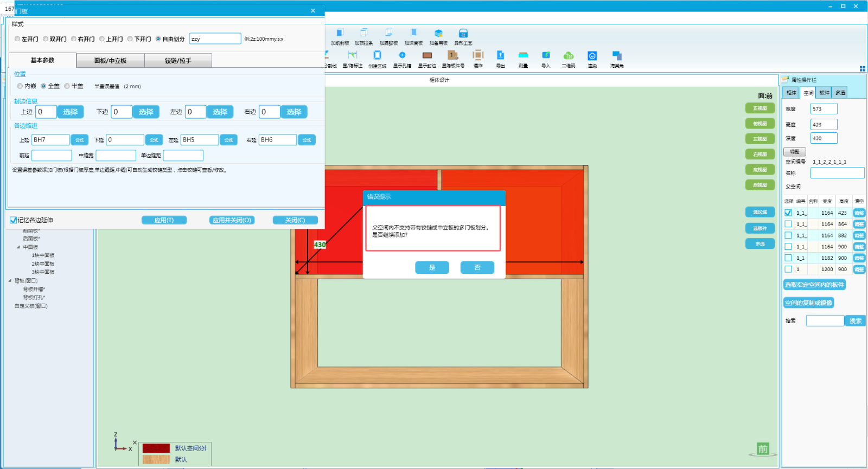Select the 内嵌 position radio button
The image size is (868, 469).
(20, 86)
